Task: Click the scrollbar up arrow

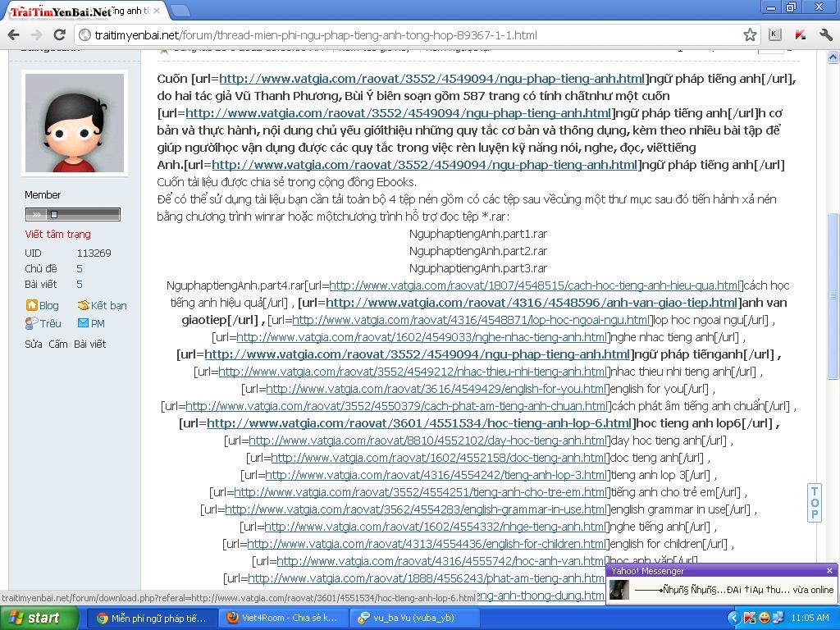Action: click(833, 57)
